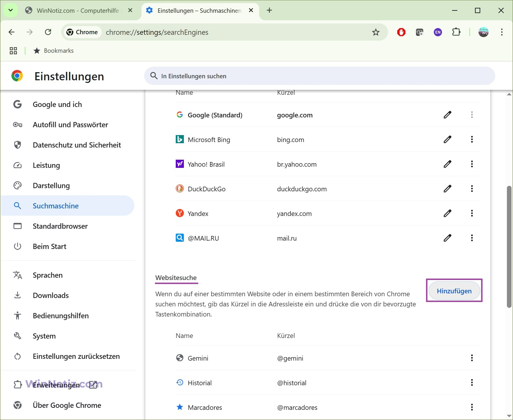Go to Datenschutz und Sicherheit
Screen dimensions: 513x420
pyautogui.click(x=68, y=145)
